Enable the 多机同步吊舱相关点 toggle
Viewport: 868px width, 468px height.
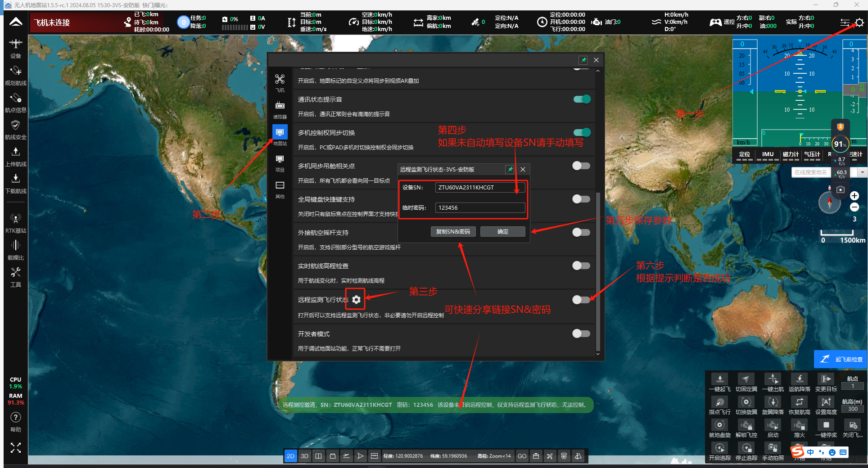581,166
